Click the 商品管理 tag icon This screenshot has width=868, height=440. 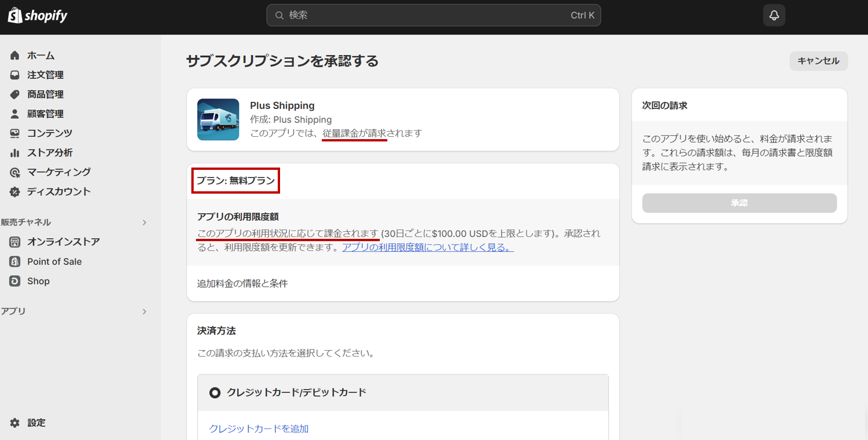15,94
